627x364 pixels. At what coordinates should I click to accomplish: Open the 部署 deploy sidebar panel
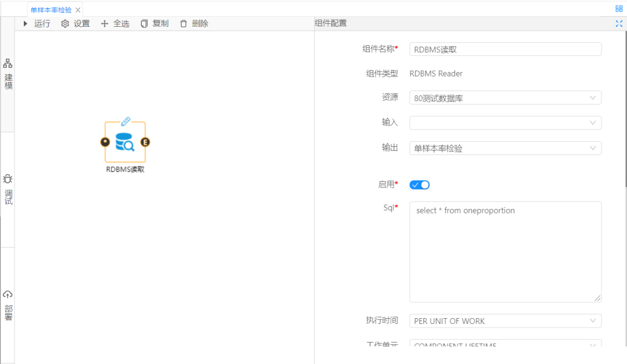8,305
